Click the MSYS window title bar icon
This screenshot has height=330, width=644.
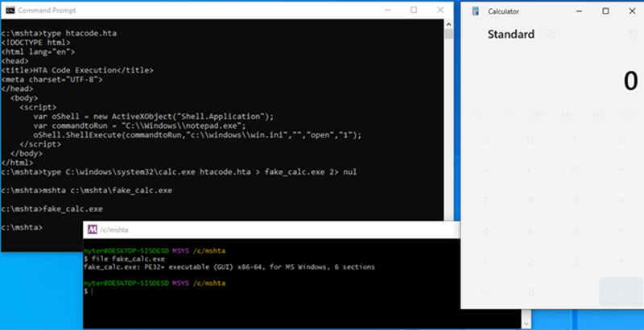(x=93, y=229)
